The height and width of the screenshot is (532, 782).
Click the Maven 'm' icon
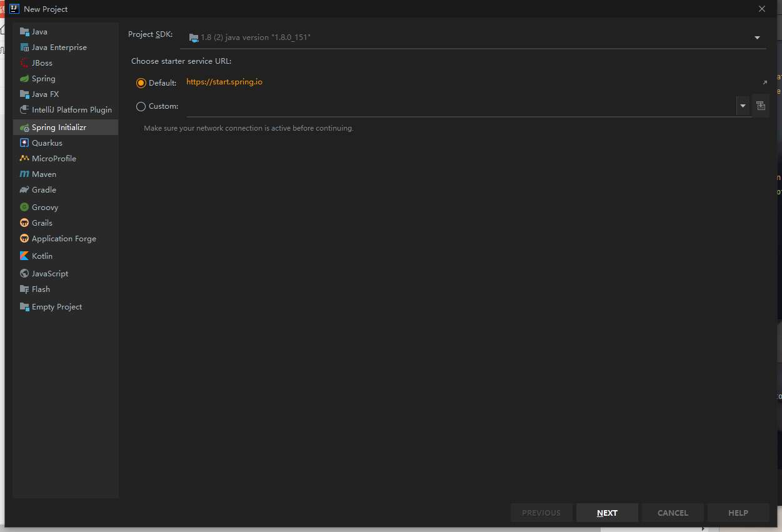point(24,174)
